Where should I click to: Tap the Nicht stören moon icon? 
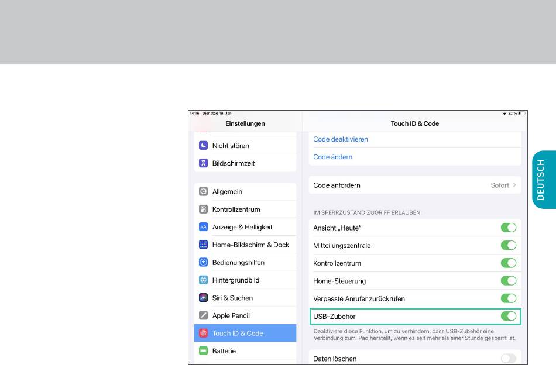click(203, 146)
